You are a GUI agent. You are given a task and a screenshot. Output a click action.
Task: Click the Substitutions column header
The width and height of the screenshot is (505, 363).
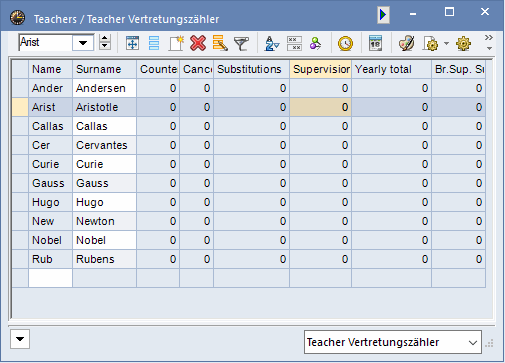tap(251, 69)
